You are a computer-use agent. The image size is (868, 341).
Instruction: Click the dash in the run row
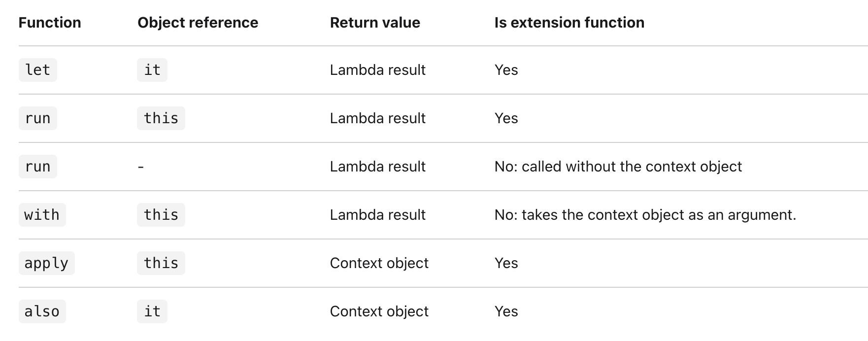click(x=141, y=167)
